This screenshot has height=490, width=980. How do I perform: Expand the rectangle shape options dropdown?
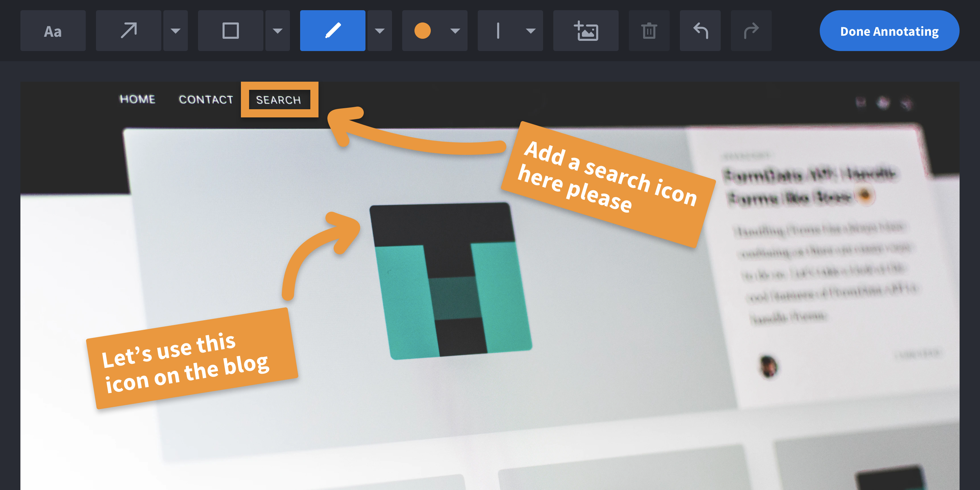pos(278,31)
